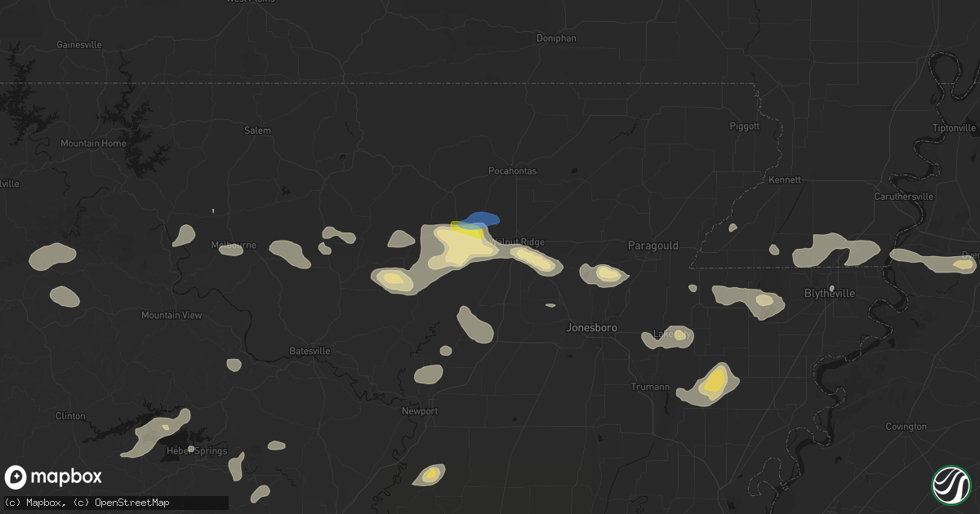Click the Mountain Home label

click(x=93, y=144)
